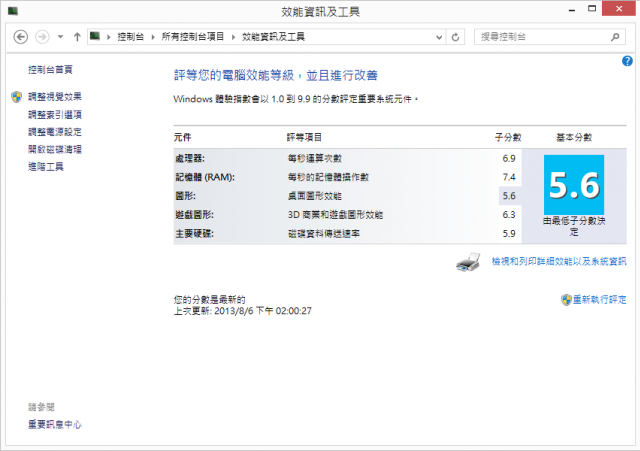This screenshot has width=640, height=451.
Task: Select 所有控制台項目 in the breadcrumb
Action: point(193,37)
